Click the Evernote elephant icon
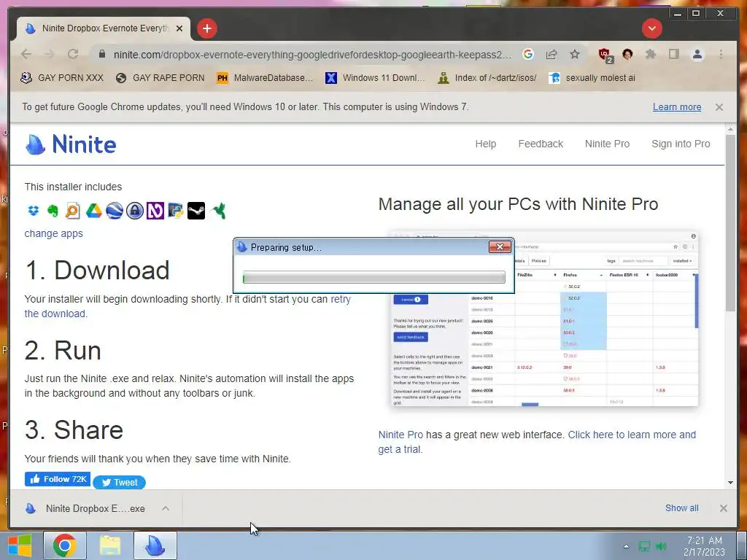Viewport: 747px width, 560px height. [x=53, y=211]
